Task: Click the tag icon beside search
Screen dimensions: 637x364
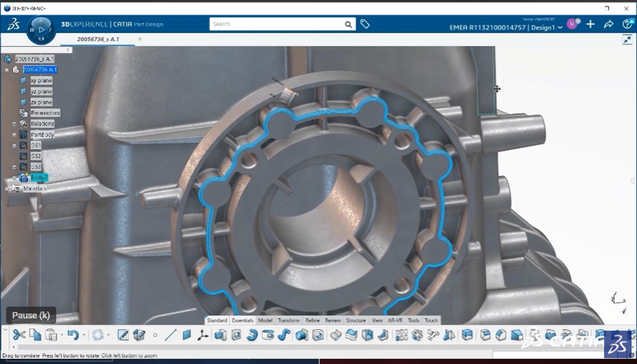Action: [x=364, y=24]
